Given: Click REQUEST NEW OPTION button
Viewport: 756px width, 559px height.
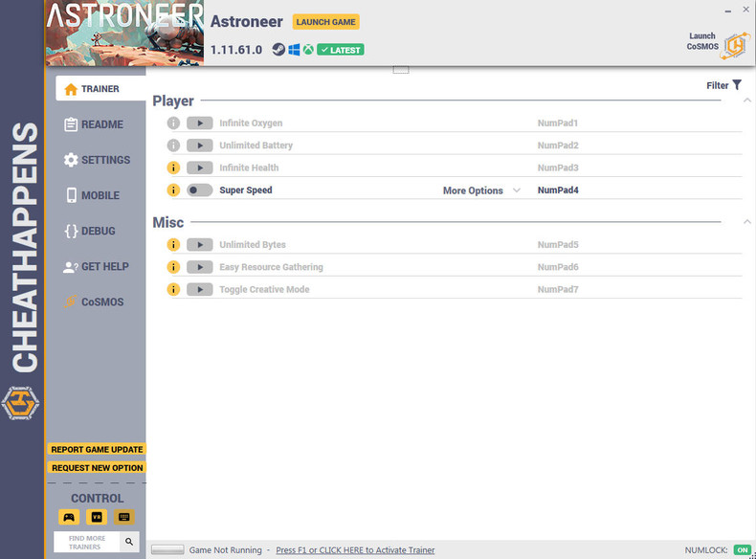Looking at the screenshot, I should click(97, 468).
